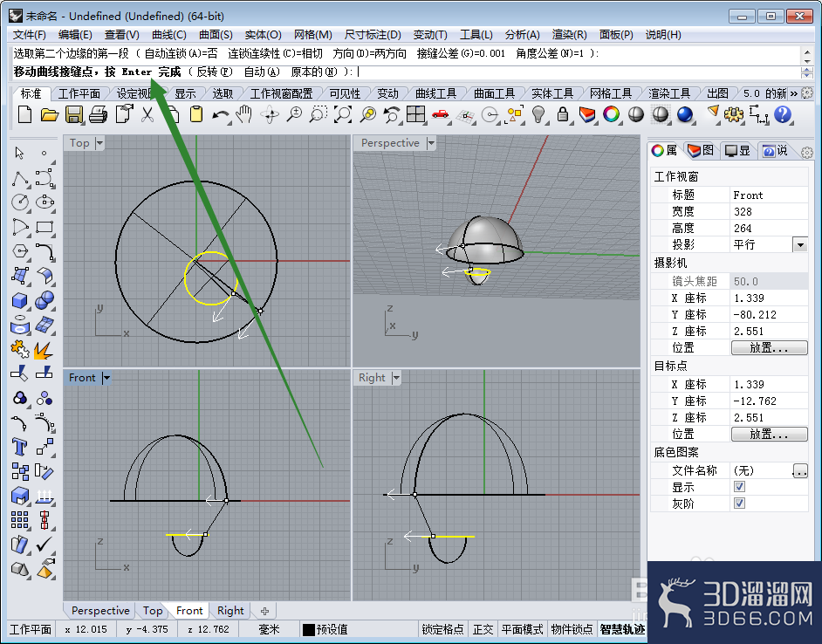Select the Circle tool in sidebar

click(19, 202)
